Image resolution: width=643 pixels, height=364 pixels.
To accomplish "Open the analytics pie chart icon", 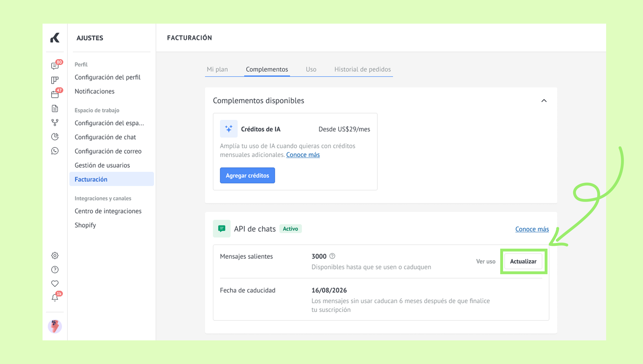I will (x=55, y=137).
